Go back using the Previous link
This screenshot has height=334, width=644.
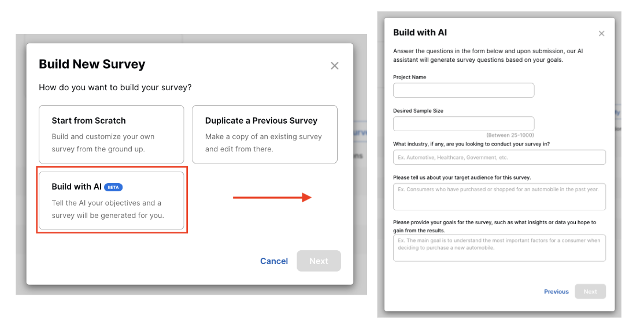[556, 292]
